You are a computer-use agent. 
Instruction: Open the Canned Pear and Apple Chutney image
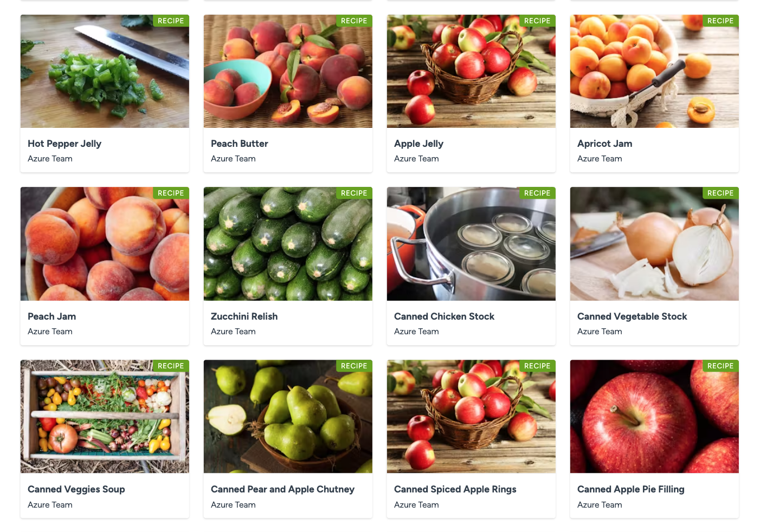(288, 417)
